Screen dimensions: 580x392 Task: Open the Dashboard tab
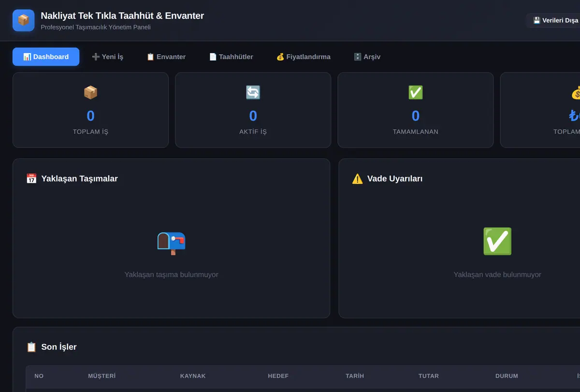[46, 57]
